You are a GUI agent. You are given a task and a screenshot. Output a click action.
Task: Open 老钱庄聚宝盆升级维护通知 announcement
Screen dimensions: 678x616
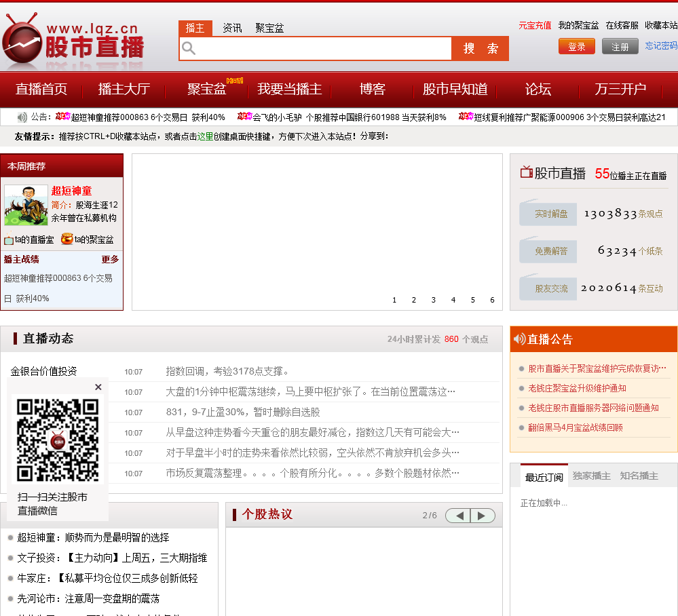(x=578, y=388)
